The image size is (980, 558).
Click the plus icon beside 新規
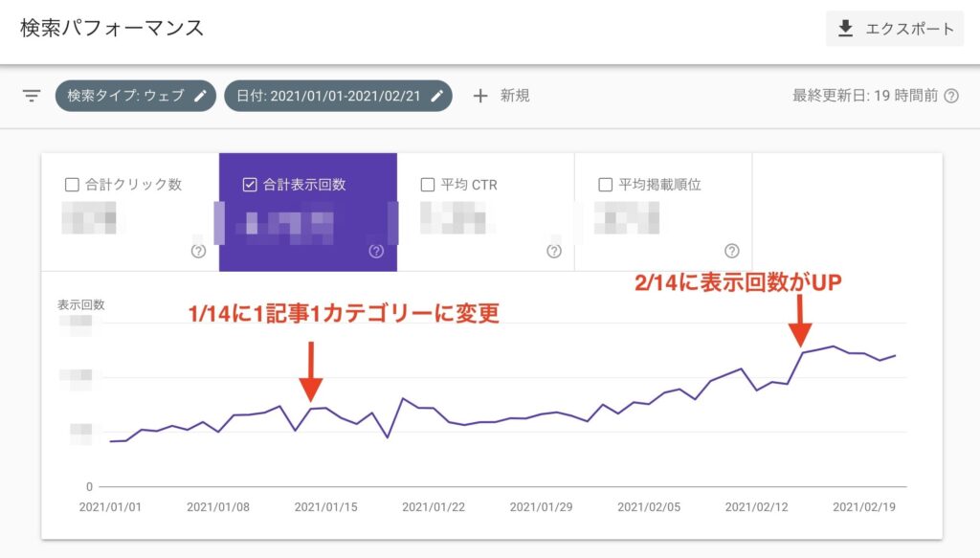point(480,96)
